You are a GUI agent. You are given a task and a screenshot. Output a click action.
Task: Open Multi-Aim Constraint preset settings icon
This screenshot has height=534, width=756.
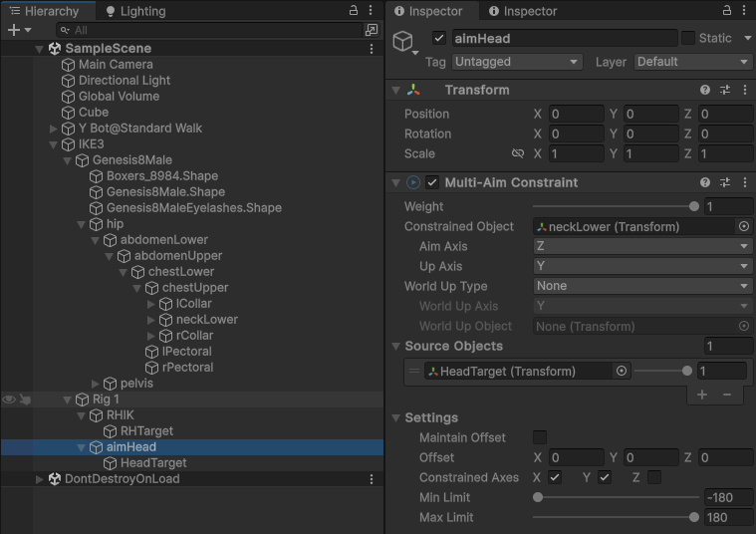[725, 182]
